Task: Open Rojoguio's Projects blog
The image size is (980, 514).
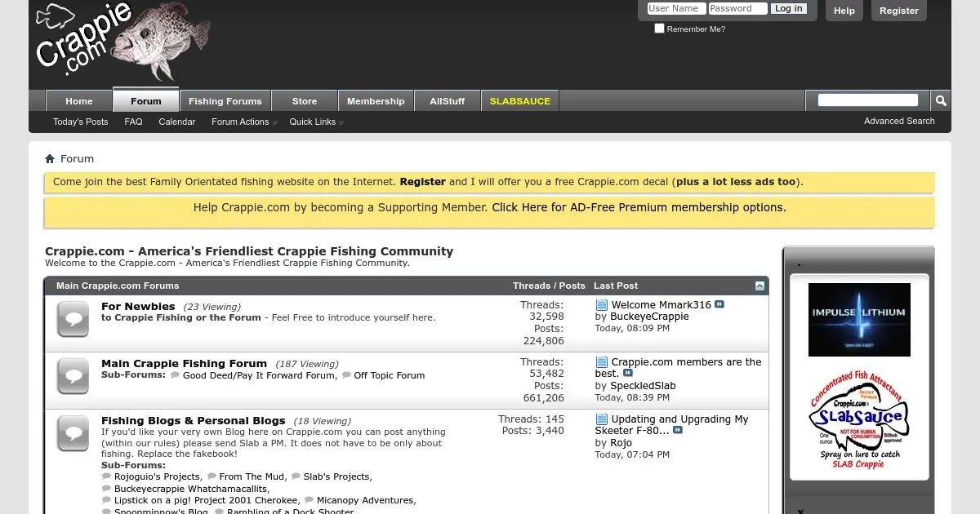Action: point(157,476)
